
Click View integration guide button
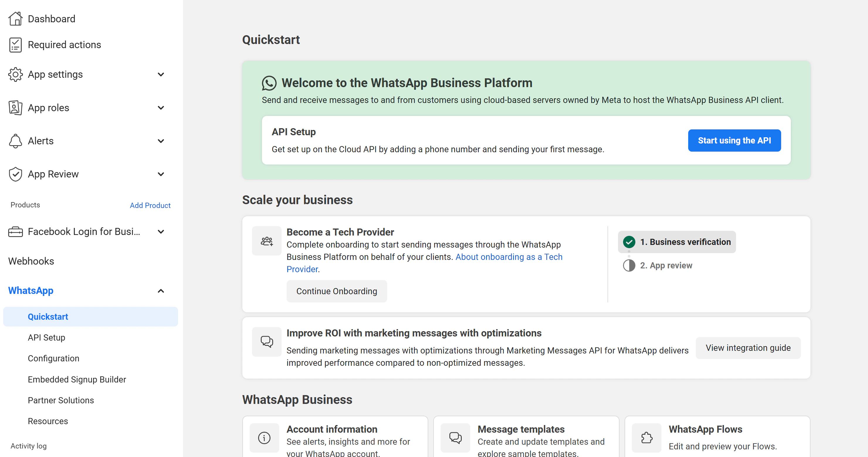[748, 348]
